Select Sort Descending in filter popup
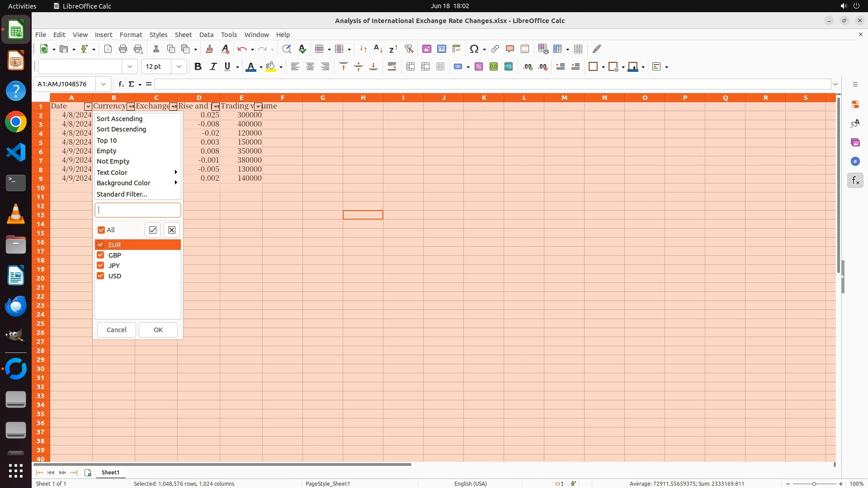 pyautogui.click(x=122, y=129)
